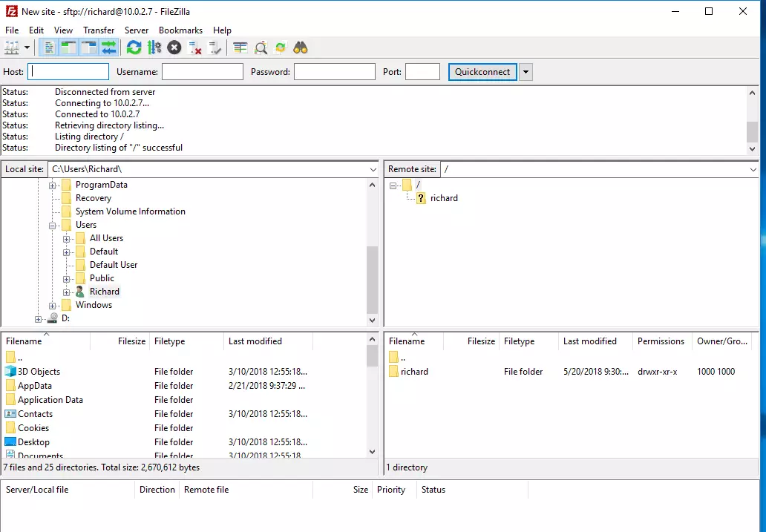Open Site Manager dropdown arrow in toolbar

(x=27, y=48)
